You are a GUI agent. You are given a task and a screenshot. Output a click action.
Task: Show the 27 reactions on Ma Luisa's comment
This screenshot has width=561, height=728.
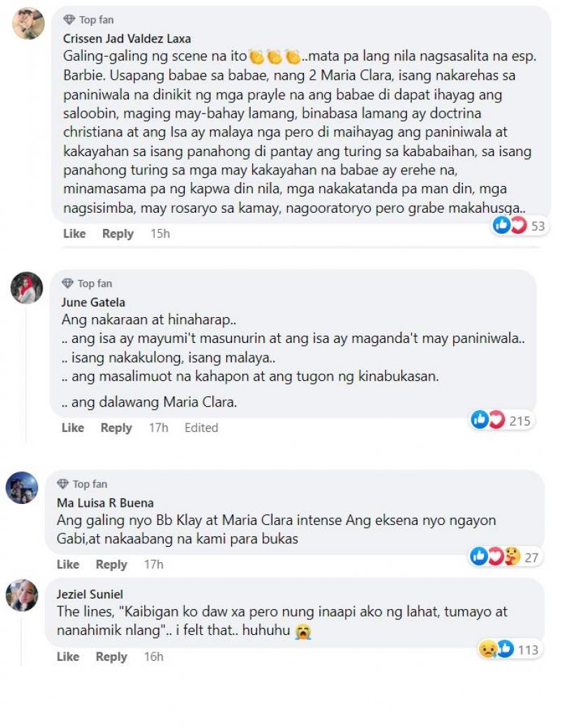505,556
